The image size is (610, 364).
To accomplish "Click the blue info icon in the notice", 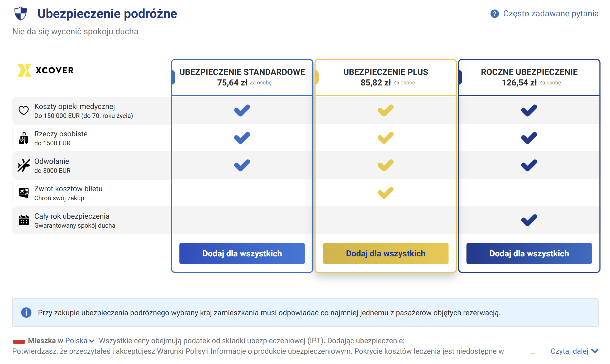I will (x=26, y=313).
